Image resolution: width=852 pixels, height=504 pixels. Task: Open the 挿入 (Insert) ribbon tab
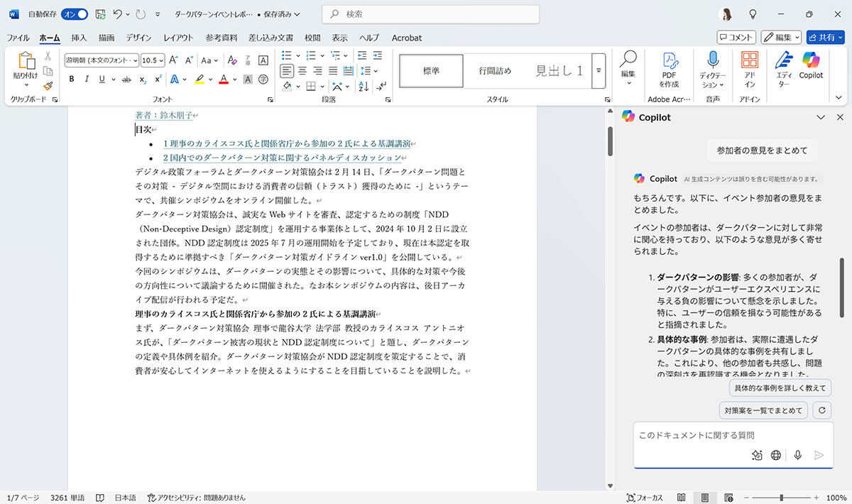(79, 38)
